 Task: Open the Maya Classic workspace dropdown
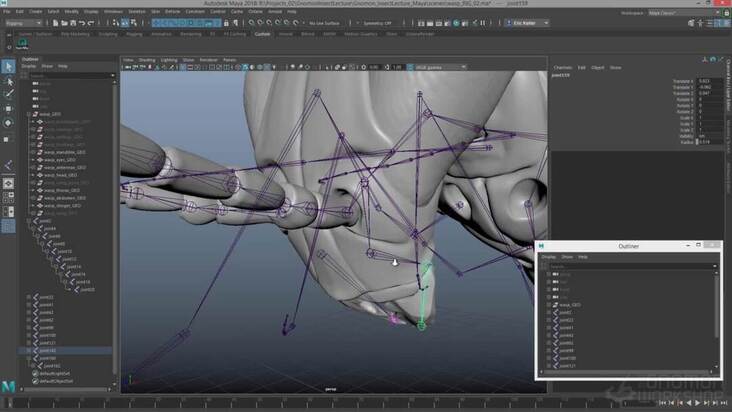point(683,13)
